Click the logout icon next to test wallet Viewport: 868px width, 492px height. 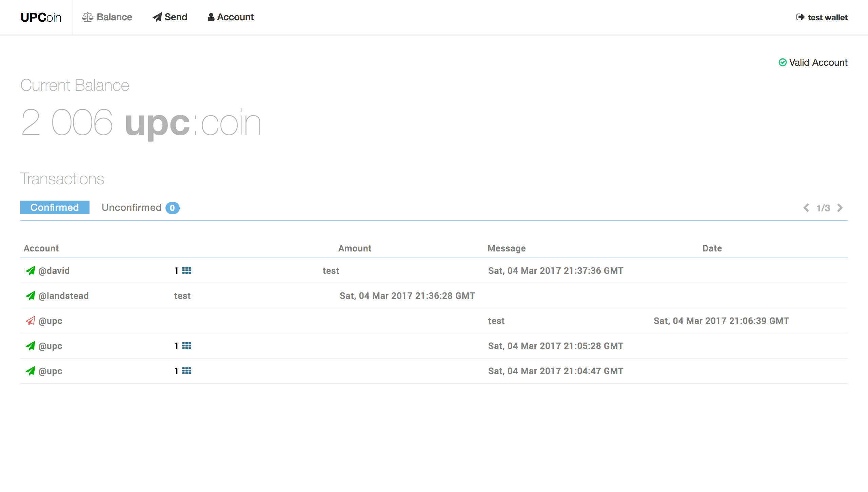click(x=800, y=17)
